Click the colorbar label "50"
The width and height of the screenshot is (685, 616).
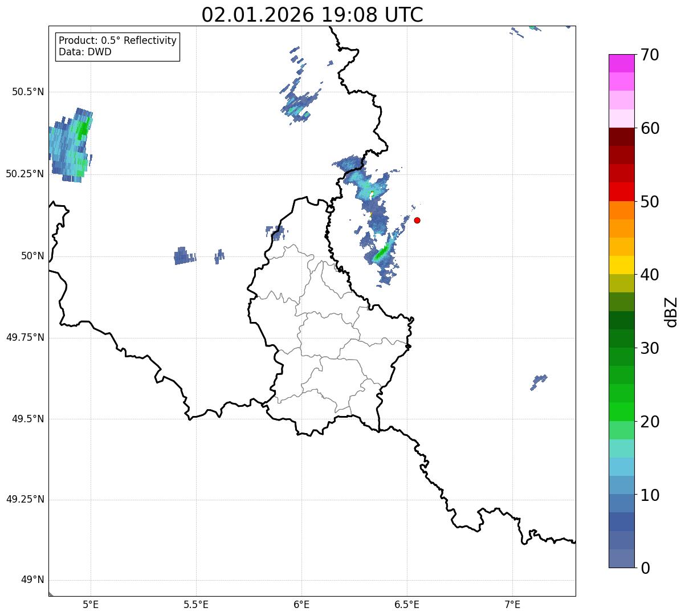click(x=650, y=202)
